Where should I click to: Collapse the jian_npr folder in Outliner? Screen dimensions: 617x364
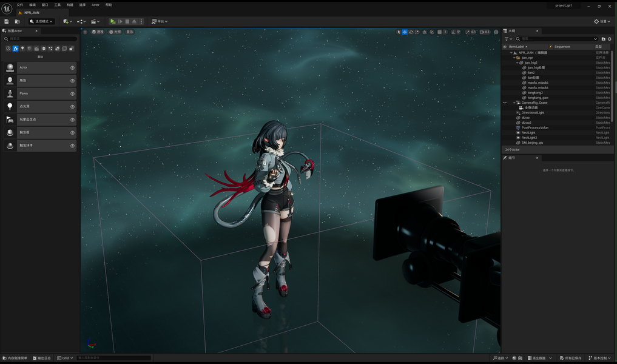[514, 58]
